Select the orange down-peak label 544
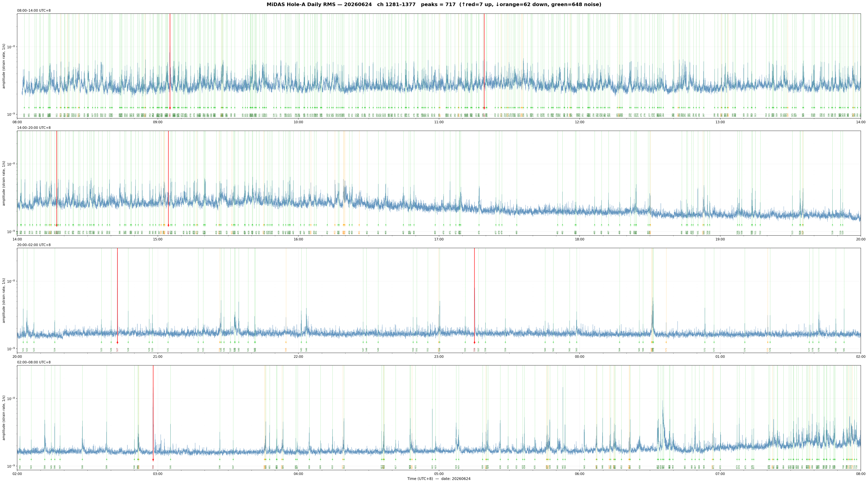 pos(286,350)
